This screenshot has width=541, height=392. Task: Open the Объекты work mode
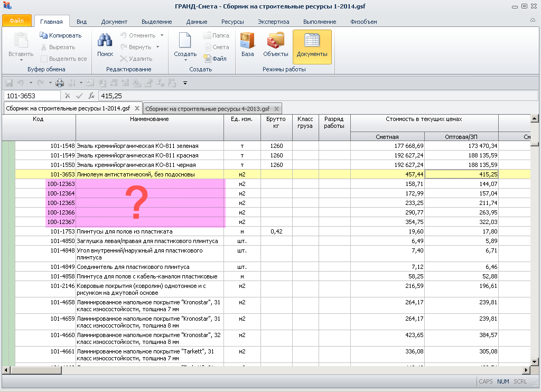275,45
